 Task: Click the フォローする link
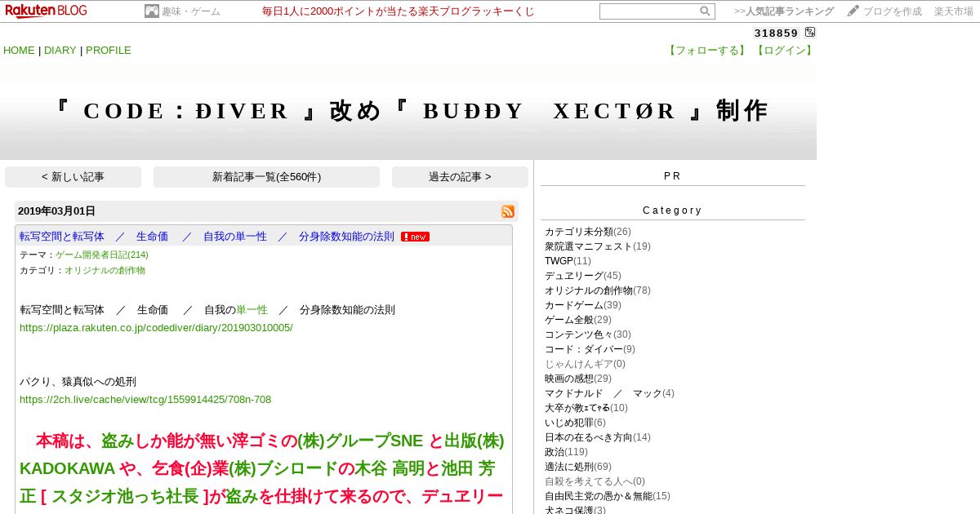(707, 50)
